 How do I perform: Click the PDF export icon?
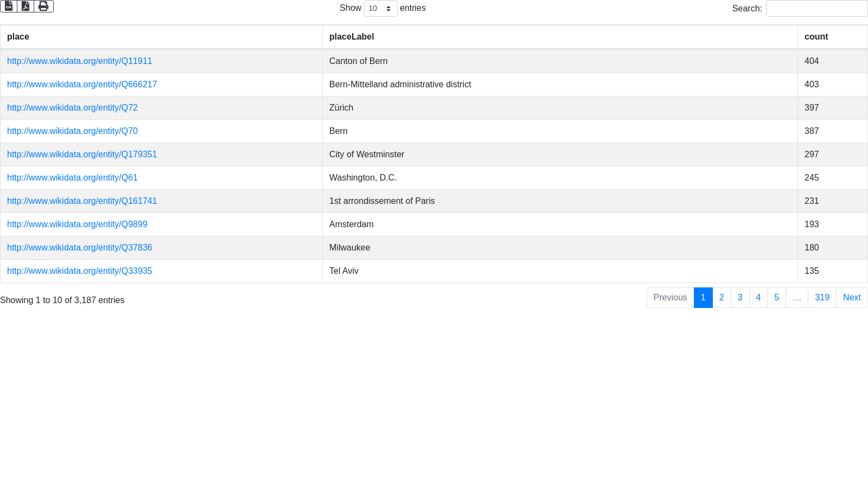click(x=25, y=6)
